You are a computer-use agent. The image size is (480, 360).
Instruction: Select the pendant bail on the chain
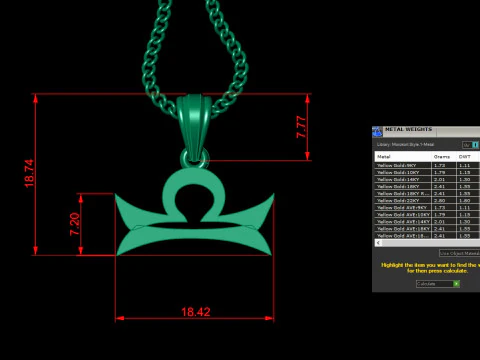(194, 127)
